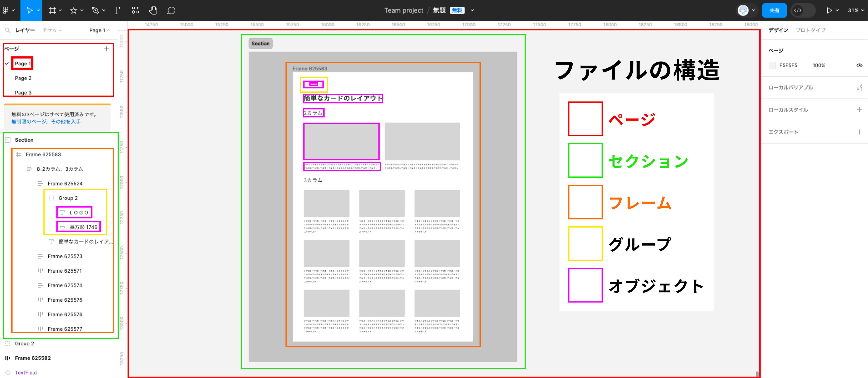Image resolution: width=868 pixels, height=378 pixels.
Task: Click the Section layer icon
Action: point(8,140)
